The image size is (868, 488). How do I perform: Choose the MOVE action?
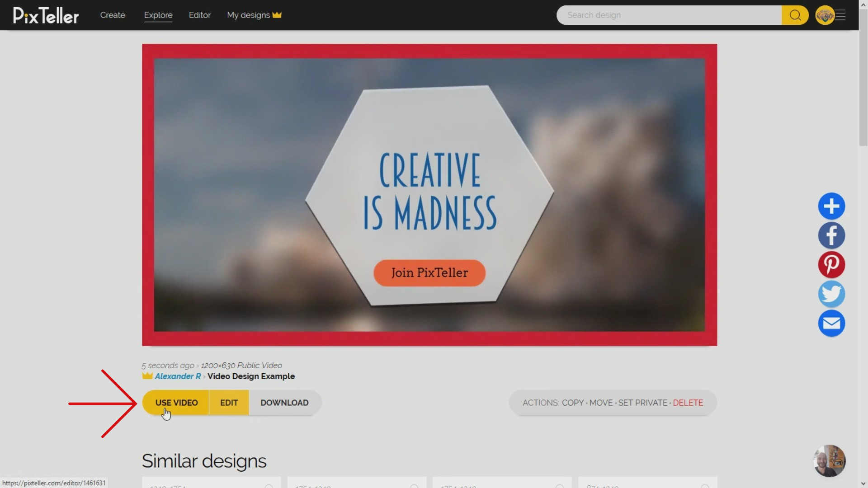tap(601, 403)
